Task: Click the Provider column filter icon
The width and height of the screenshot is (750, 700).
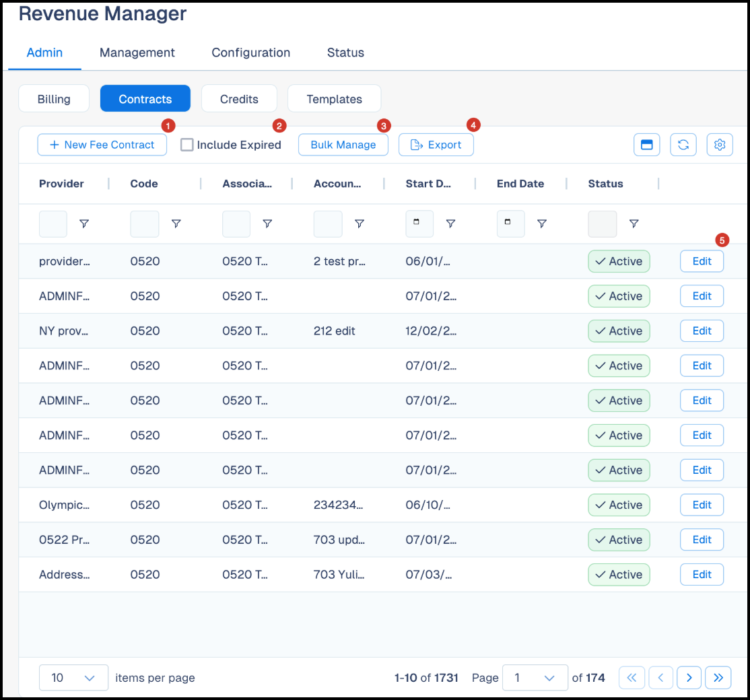Action: tap(84, 223)
